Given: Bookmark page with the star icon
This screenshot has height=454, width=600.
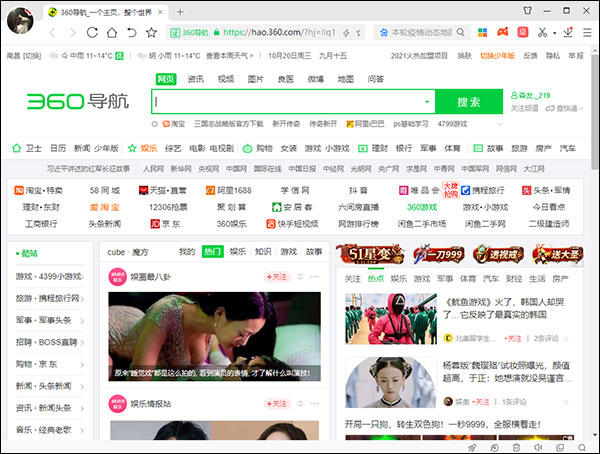Looking at the screenshot, I should pos(152,33).
